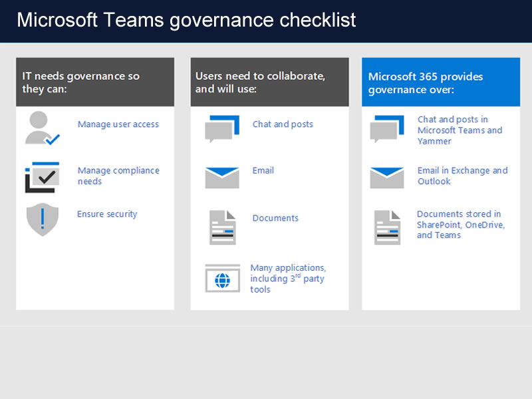
Task: Click the Email envelope icon in middle column
Action: (x=221, y=177)
